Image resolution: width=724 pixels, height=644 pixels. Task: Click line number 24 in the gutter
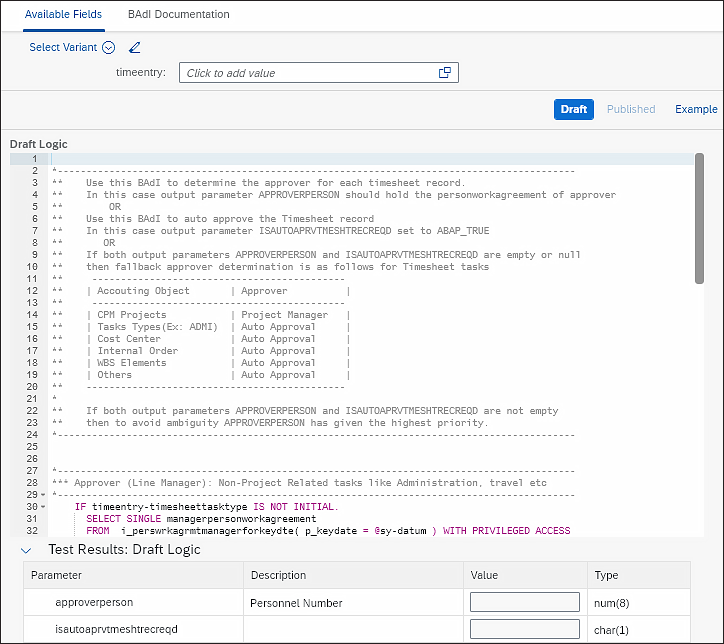click(x=32, y=435)
